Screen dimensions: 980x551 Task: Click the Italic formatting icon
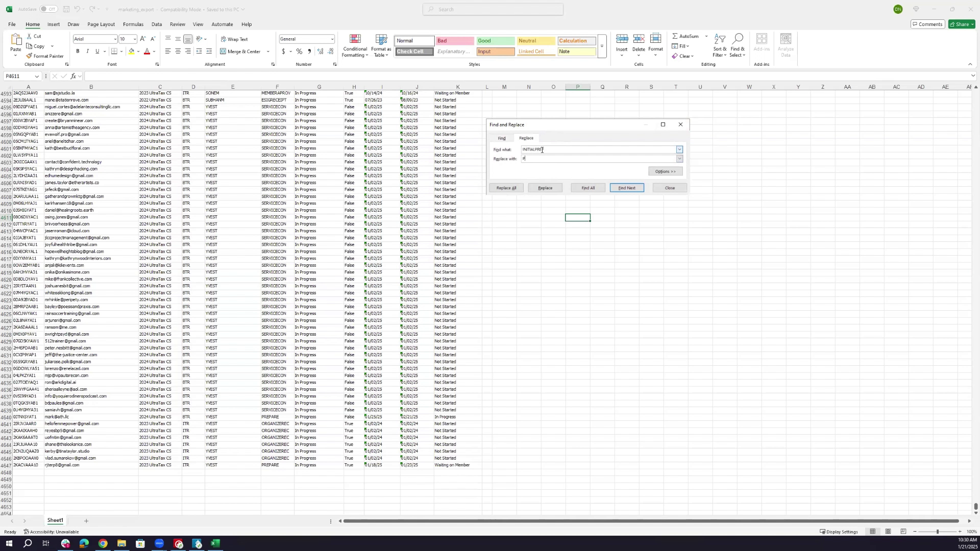[87, 52]
